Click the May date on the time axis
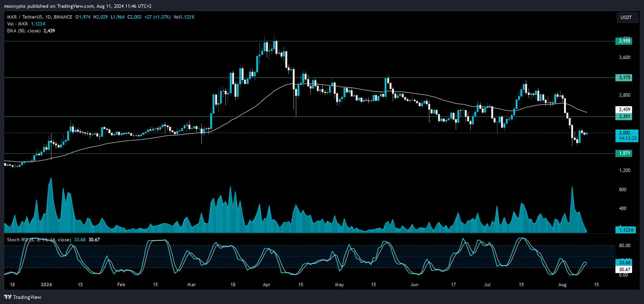644x304 pixels. pyautogui.click(x=339, y=285)
